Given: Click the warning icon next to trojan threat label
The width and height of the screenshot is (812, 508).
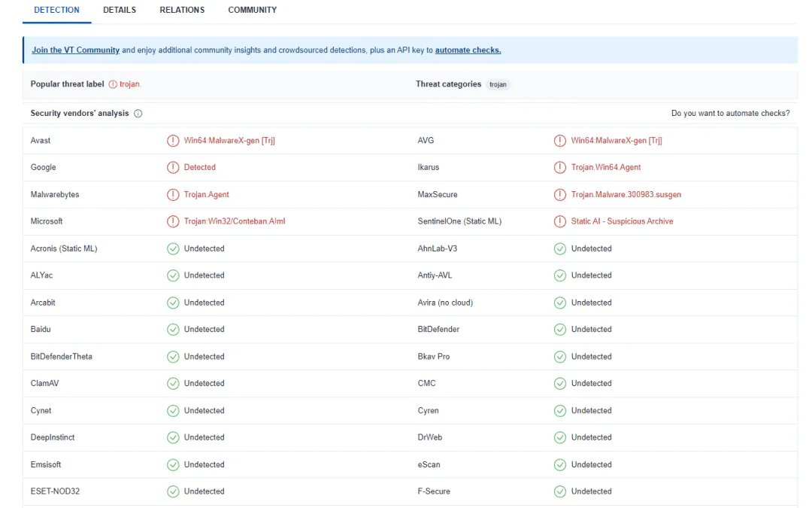Looking at the screenshot, I should 113,84.
